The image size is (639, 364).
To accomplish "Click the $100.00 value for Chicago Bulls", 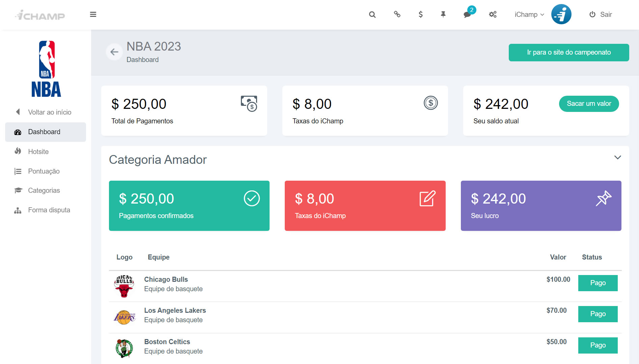I will point(558,279).
